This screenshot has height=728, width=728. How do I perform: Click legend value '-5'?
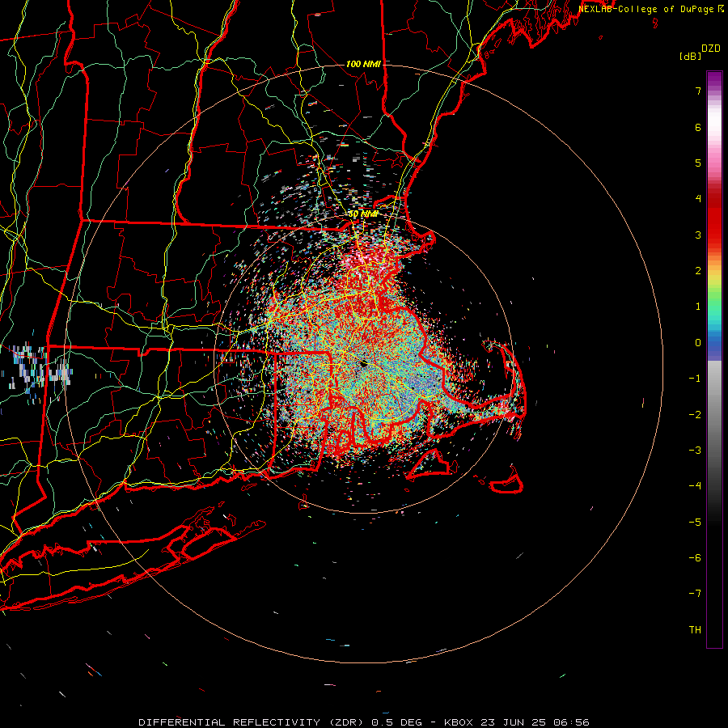[695, 522]
